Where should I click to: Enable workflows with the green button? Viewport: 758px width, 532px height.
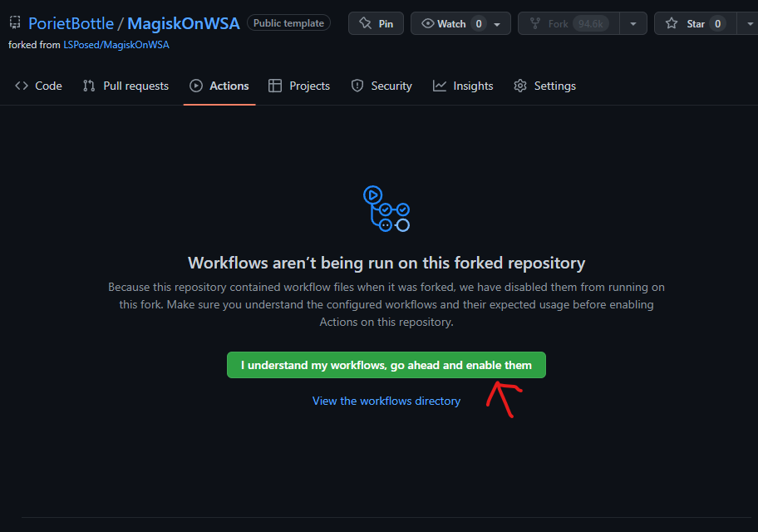coord(386,365)
